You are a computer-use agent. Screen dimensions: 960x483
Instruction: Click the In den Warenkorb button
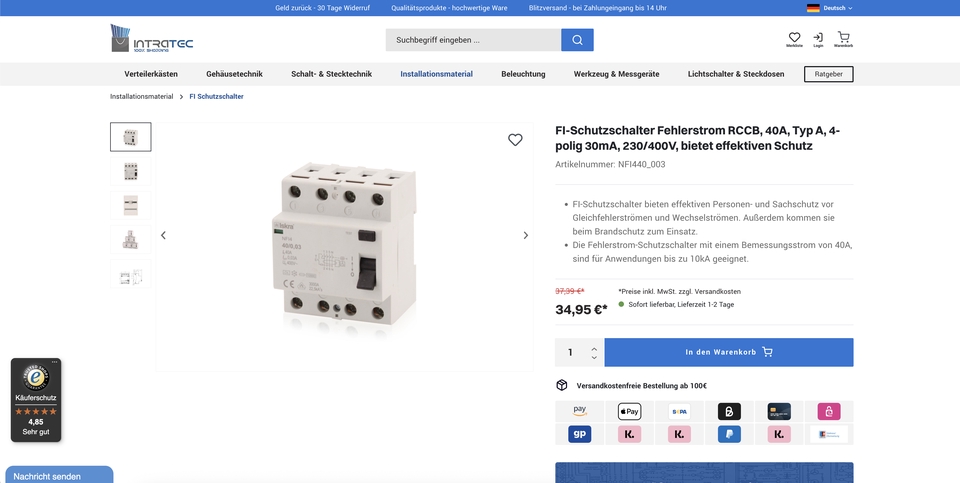(728, 352)
